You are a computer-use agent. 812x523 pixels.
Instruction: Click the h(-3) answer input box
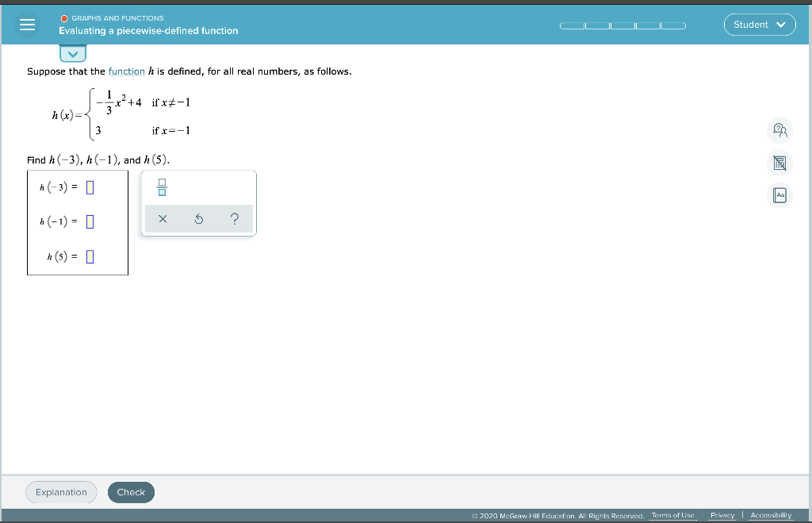point(88,187)
